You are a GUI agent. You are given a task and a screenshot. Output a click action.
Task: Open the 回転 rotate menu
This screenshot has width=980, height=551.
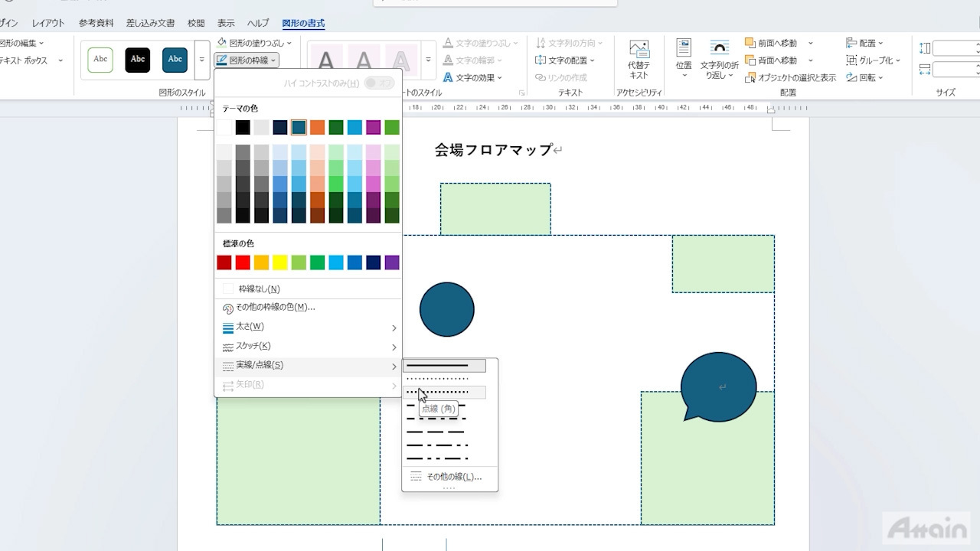coord(864,77)
